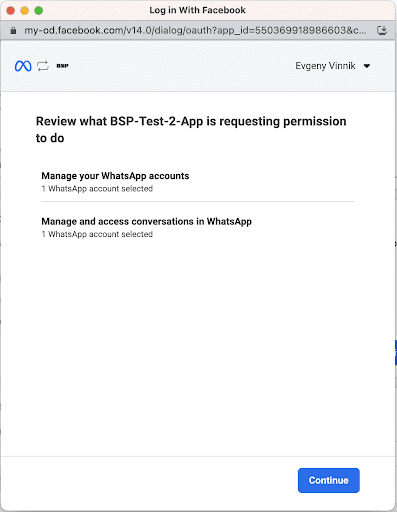Minimize the window using the yellow button
This screenshot has width=397, height=512.
25,10
